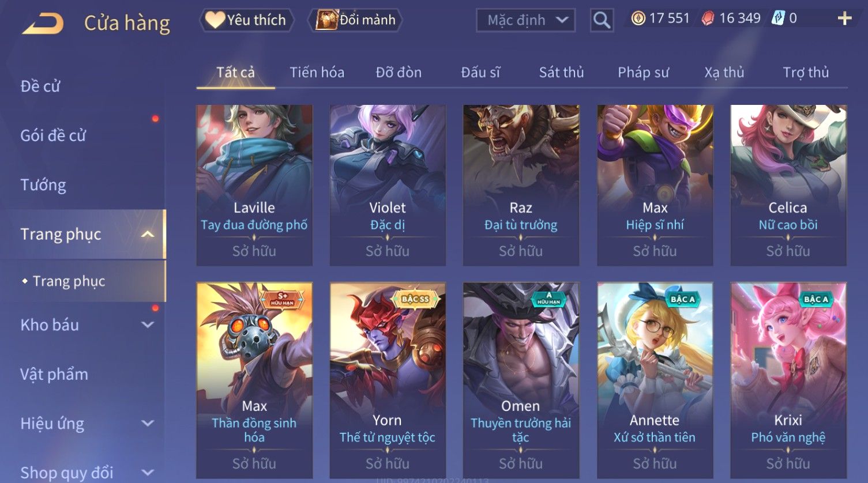Open the Mặc định sort dropdown

[x=526, y=20]
